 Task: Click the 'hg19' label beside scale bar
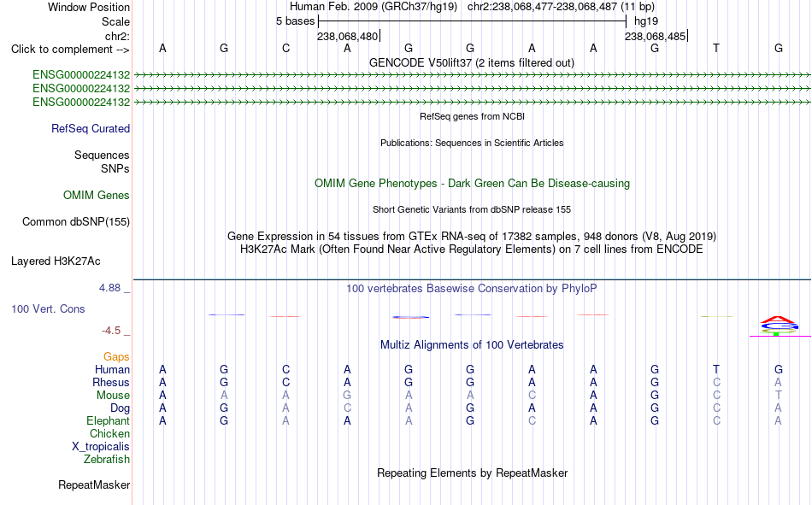click(x=646, y=21)
